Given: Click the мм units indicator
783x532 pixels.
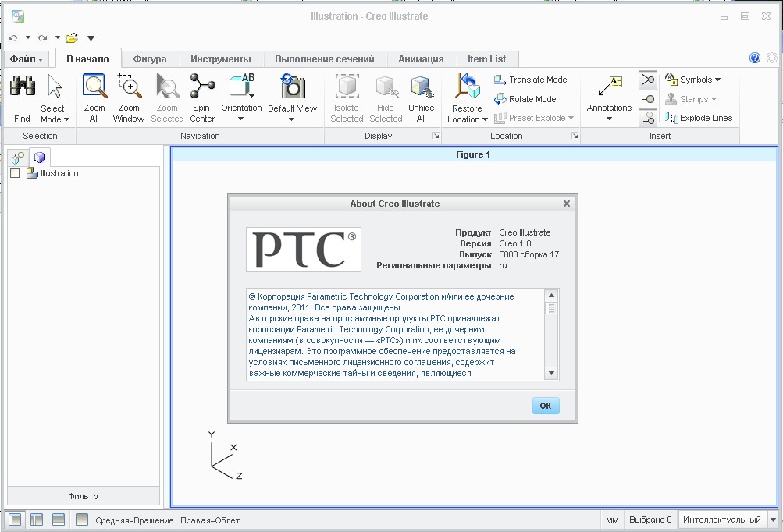Looking at the screenshot, I should coord(612,520).
